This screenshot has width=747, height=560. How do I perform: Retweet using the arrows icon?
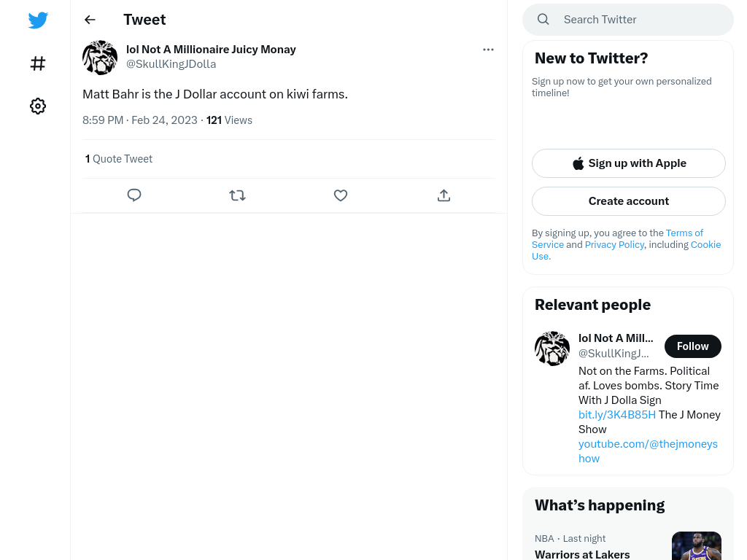coord(237,195)
